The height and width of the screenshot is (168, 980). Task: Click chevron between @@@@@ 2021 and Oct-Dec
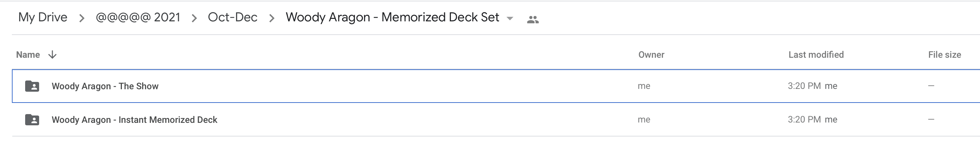click(194, 18)
